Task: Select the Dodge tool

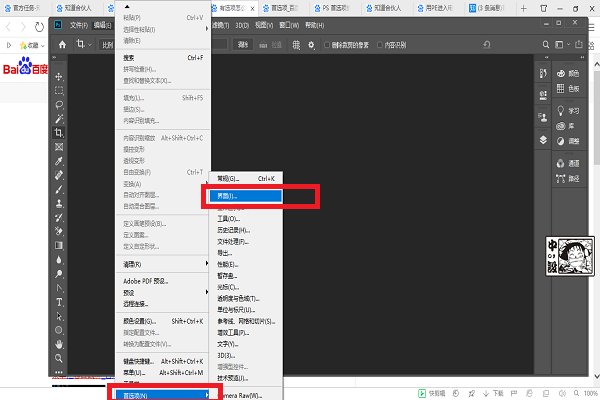Action: pos(59,274)
